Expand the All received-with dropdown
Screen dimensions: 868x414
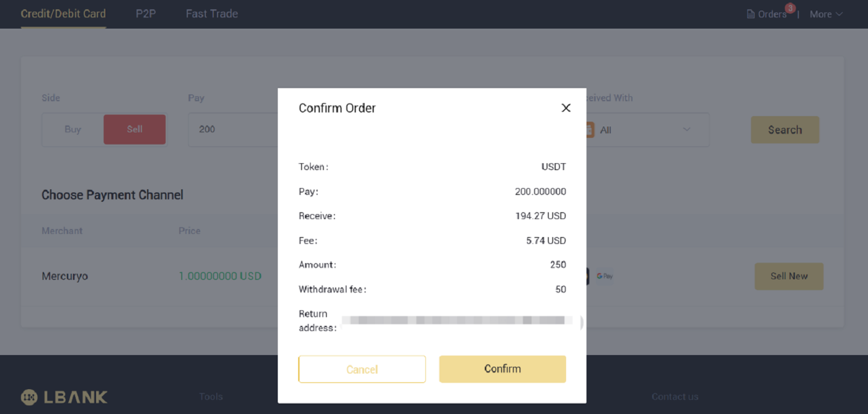tap(686, 130)
